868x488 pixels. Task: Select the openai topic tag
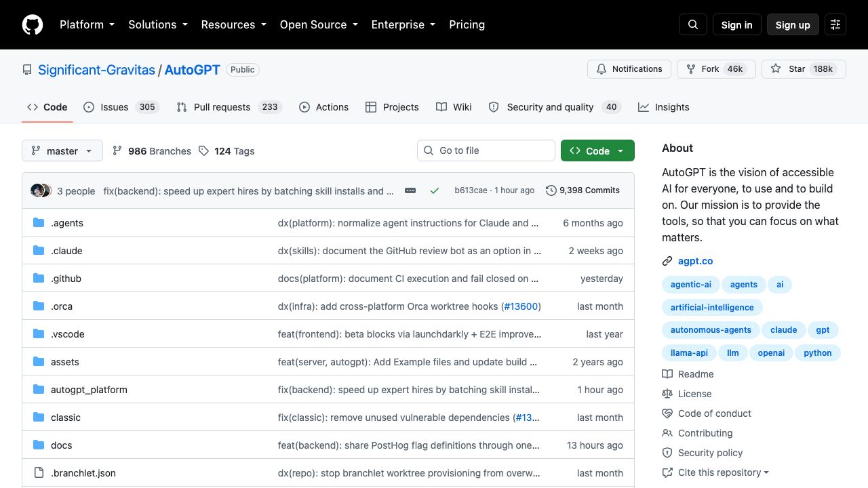tap(771, 353)
